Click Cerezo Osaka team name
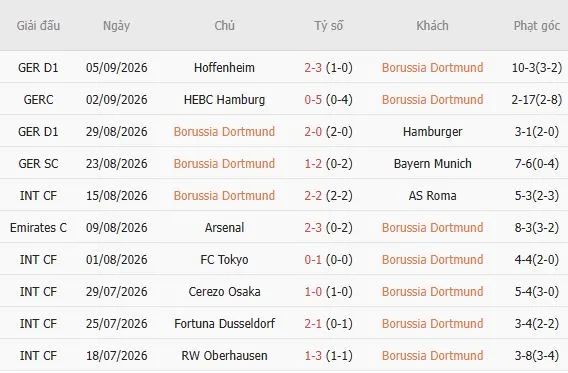568x373 pixels. tap(224, 292)
